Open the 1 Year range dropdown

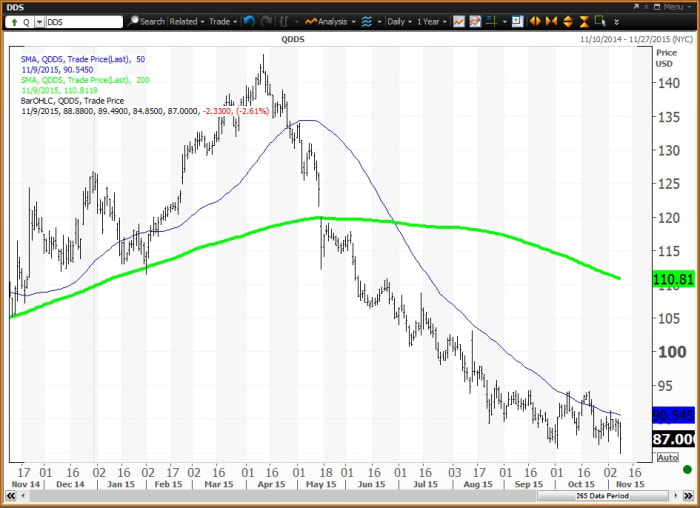tap(431, 21)
